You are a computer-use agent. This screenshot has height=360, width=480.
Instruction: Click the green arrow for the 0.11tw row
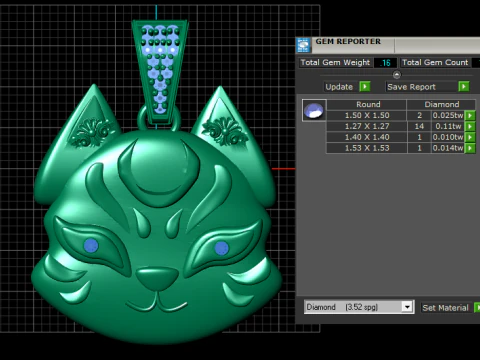click(470, 126)
